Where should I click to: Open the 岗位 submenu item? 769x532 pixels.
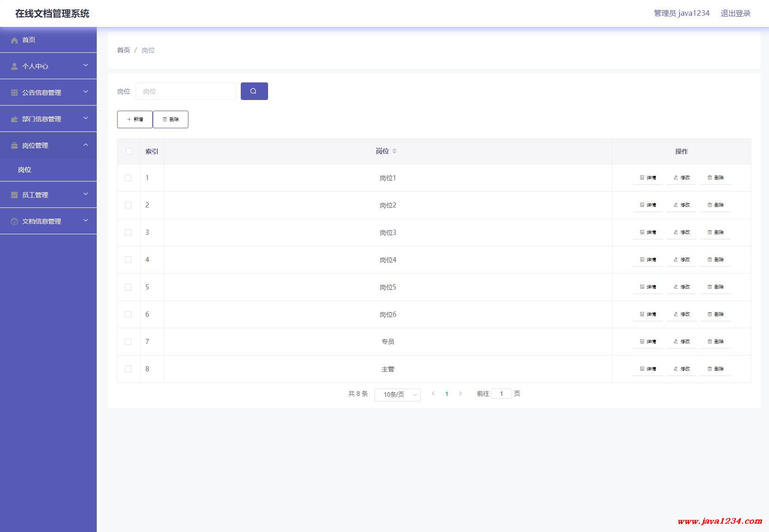point(25,170)
